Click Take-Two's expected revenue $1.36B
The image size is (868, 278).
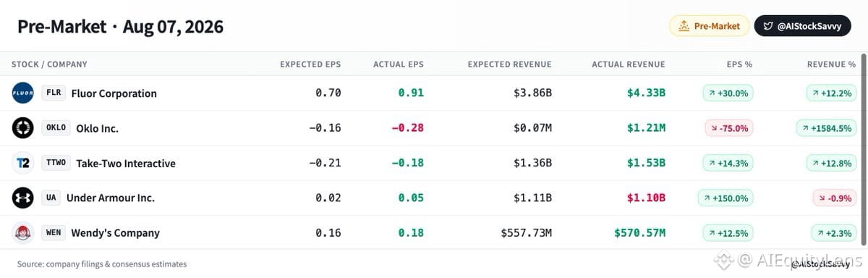tap(533, 163)
